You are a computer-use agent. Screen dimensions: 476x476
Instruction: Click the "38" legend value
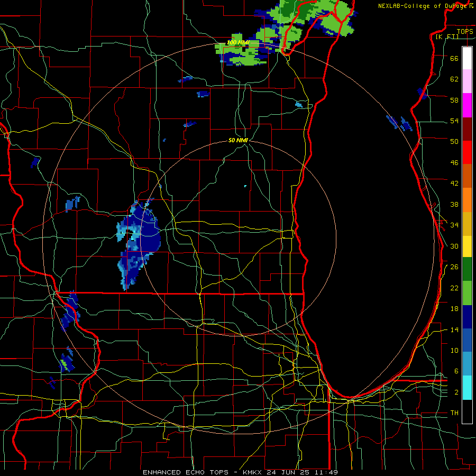coord(454,205)
